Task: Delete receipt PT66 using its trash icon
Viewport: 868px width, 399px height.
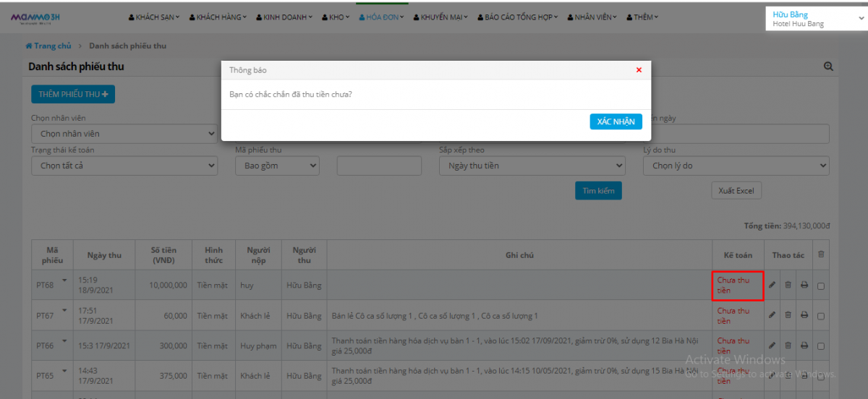Action: (x=788, y=346)
